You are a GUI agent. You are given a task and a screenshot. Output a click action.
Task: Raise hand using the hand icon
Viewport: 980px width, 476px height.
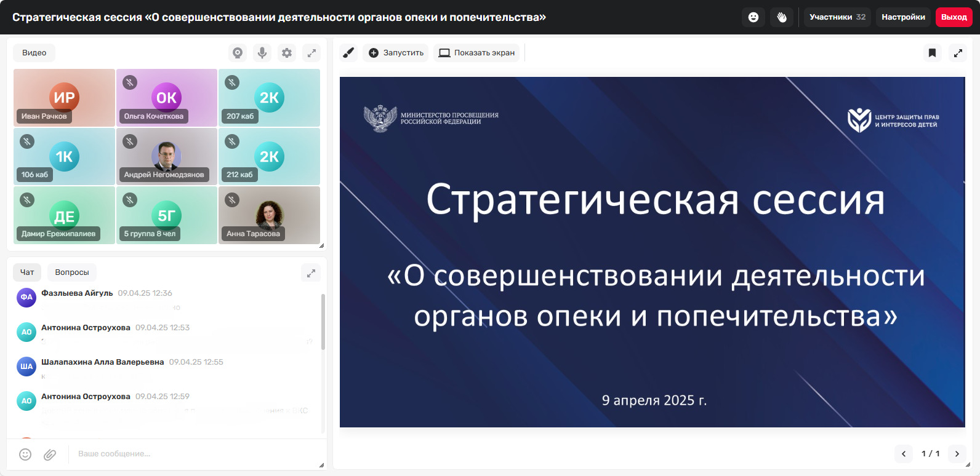[x=782, y=17]
